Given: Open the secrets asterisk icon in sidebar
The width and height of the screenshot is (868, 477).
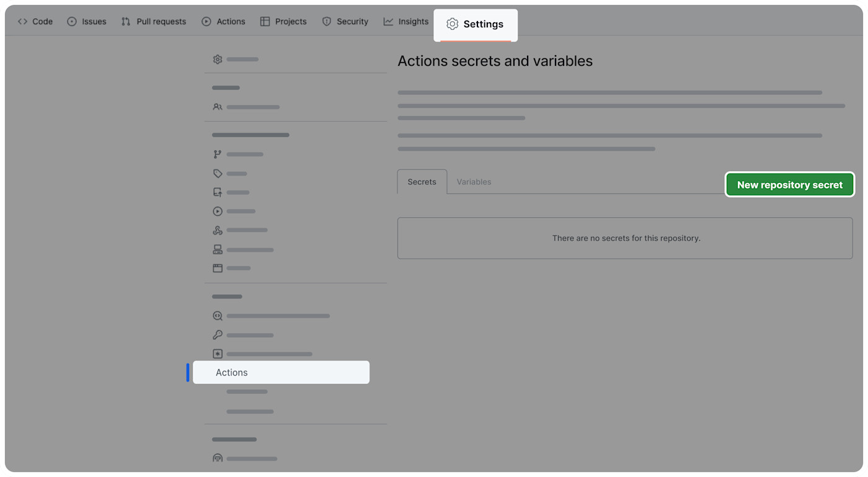Looking at the screenshot, I should [x=218, y=354].
